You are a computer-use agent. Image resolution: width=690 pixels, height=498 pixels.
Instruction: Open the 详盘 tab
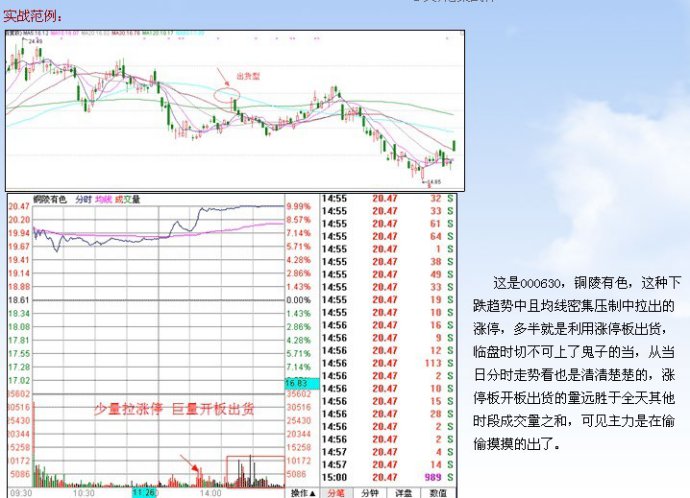(x=404, y=493)
